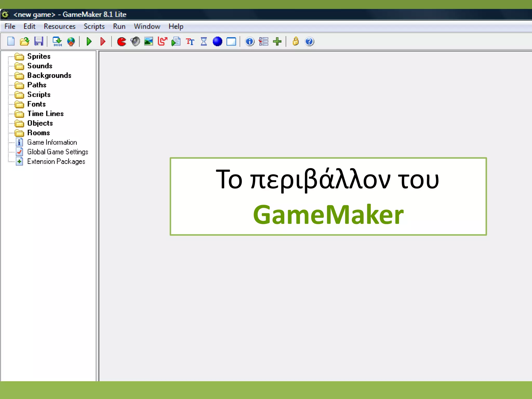Select extension packages green plus icon
532x399 pixels.
tap(277, 41)
